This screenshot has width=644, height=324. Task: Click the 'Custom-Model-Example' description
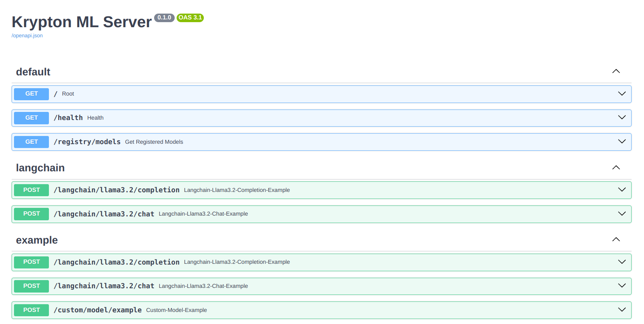pos(177,310)
